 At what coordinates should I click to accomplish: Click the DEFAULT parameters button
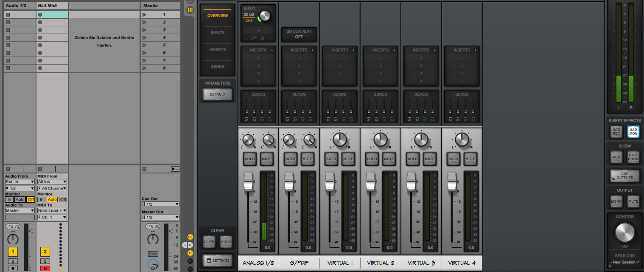[218, 94]
